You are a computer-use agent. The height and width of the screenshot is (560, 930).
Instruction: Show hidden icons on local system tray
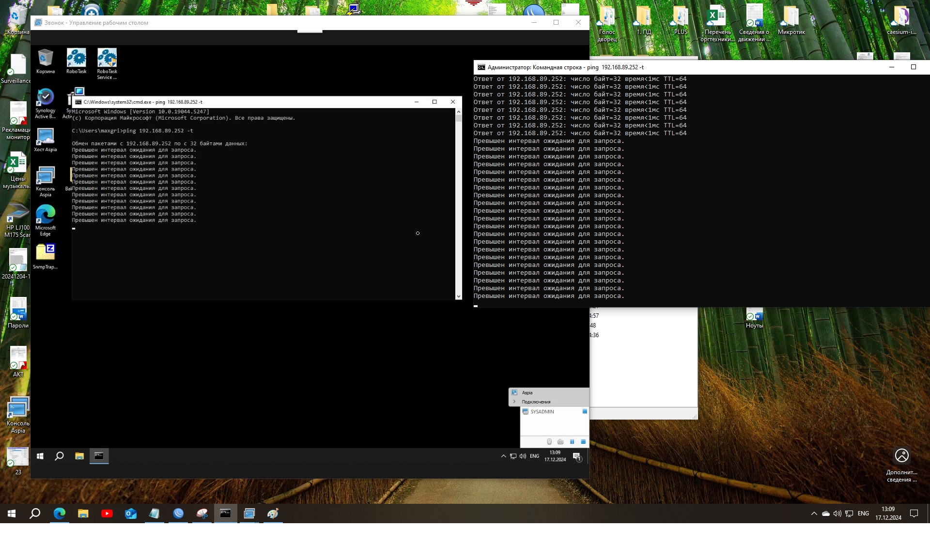point(814,513)
